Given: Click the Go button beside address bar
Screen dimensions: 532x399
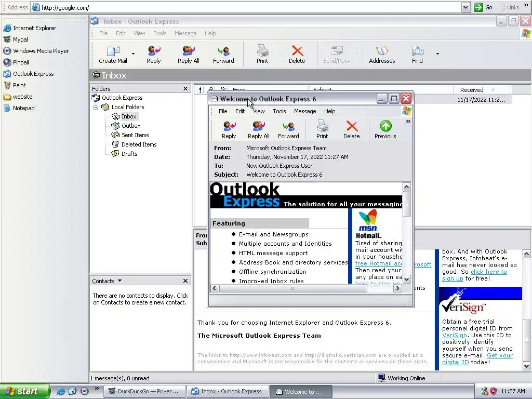Looking at the screenshot, I should tap(483, 7).
